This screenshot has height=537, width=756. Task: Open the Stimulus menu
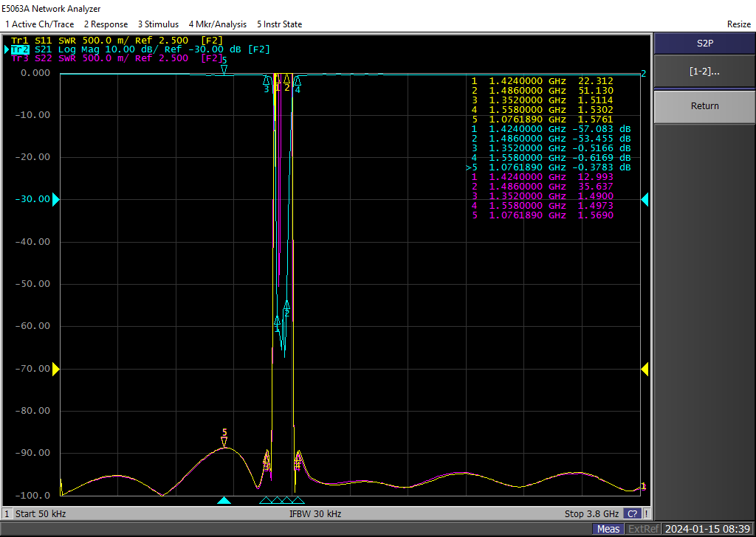coord(158,24)
